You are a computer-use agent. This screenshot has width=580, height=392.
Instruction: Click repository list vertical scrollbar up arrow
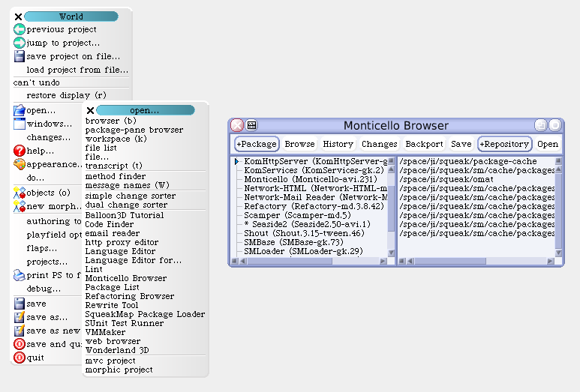[558, 169]
